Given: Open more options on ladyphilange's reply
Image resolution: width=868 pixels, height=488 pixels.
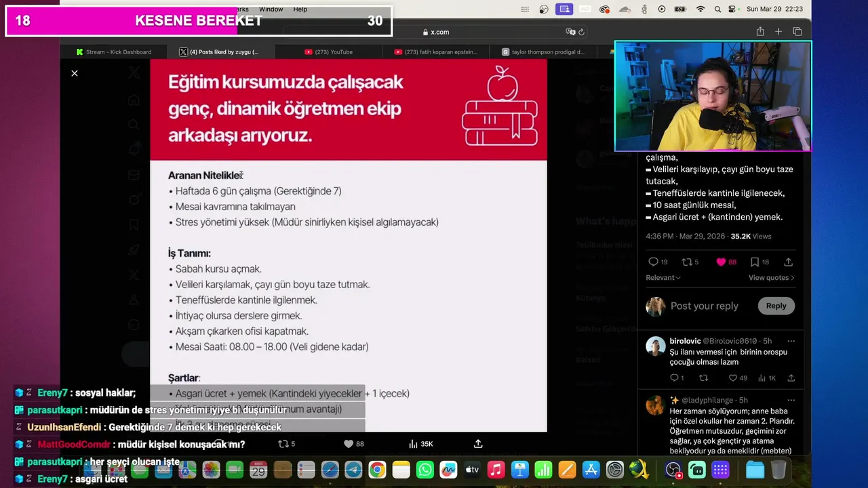Looking at the screenshot, I should (x=791, y=400).
